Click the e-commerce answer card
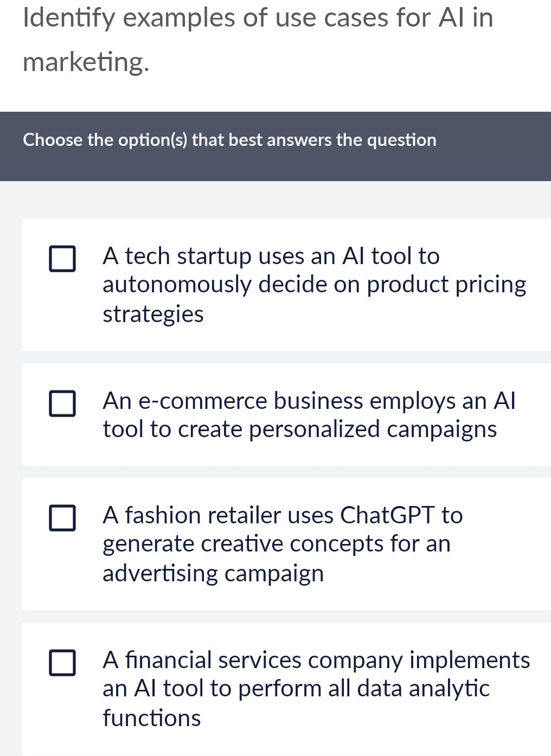 click(286, 414)
